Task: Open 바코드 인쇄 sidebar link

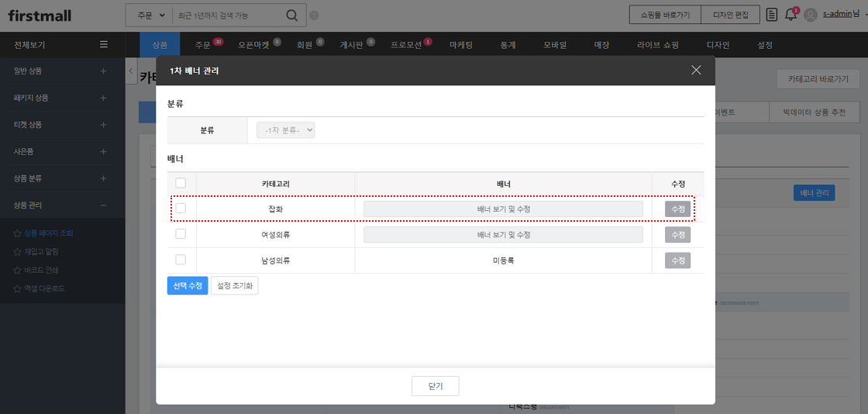Action: [x=41, y=270]
